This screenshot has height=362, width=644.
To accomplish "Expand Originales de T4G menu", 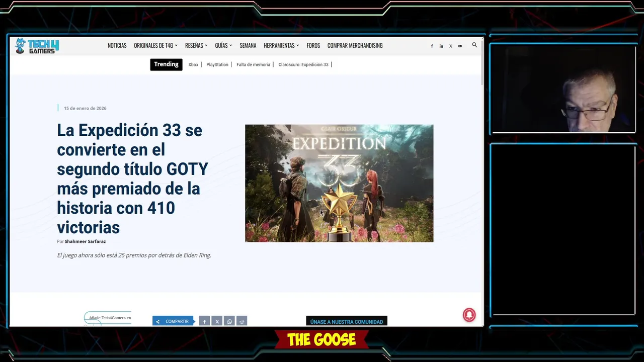I will pos(155,45).
